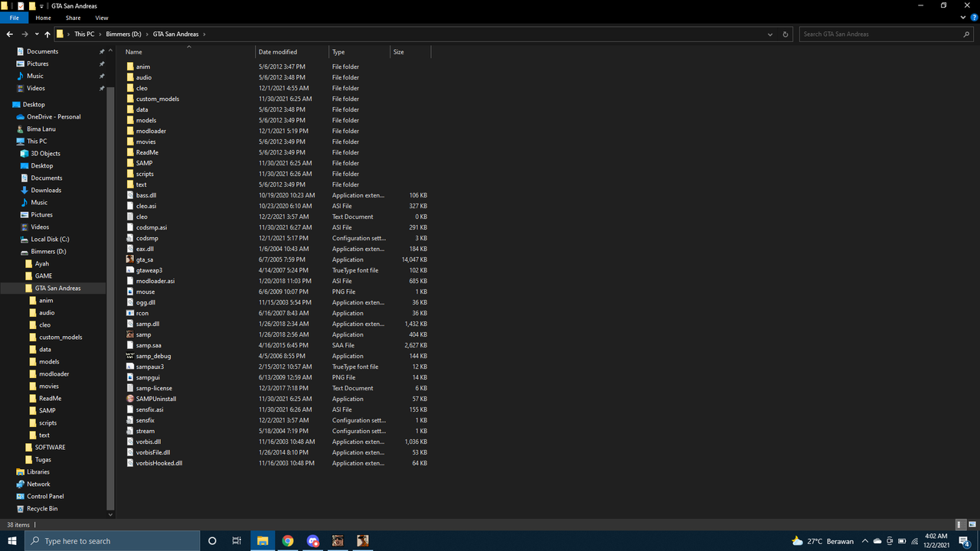Open Quick Access Toolbar customize dropdown
The height and width of the screenshot is (551, 980).
(x=43, y=5)
